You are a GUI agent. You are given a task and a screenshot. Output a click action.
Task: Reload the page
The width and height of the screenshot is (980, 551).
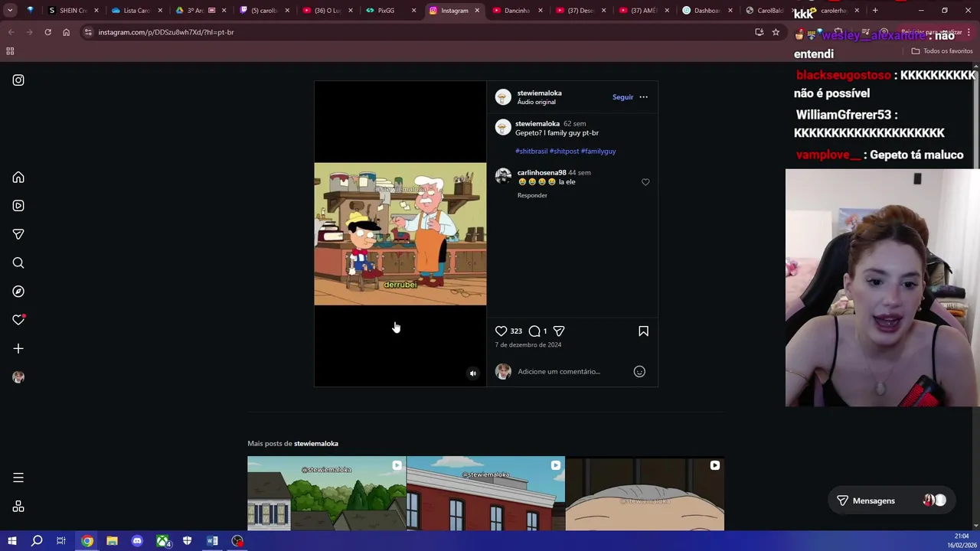click(x=47, y=32)
